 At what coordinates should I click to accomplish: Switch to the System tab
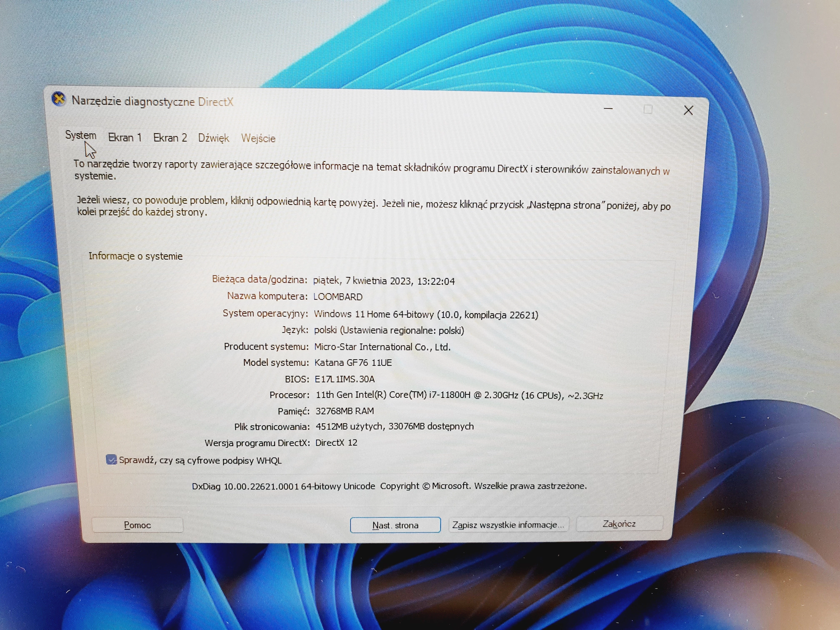[80, 135]
